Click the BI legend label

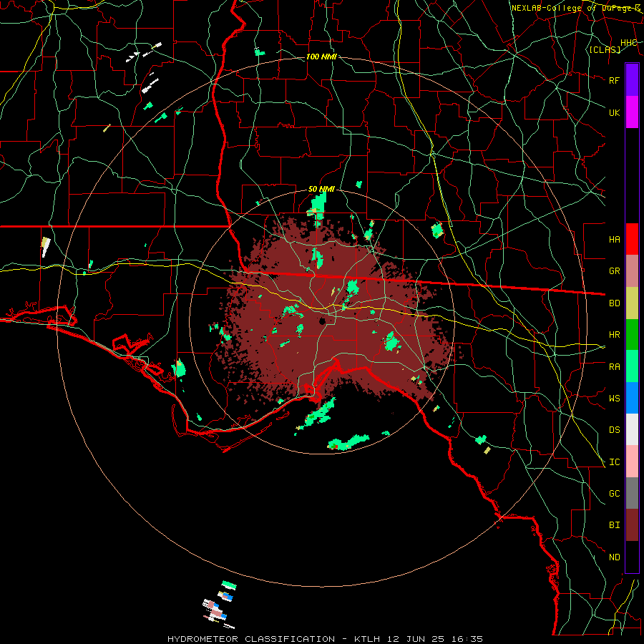click(614, 525)
